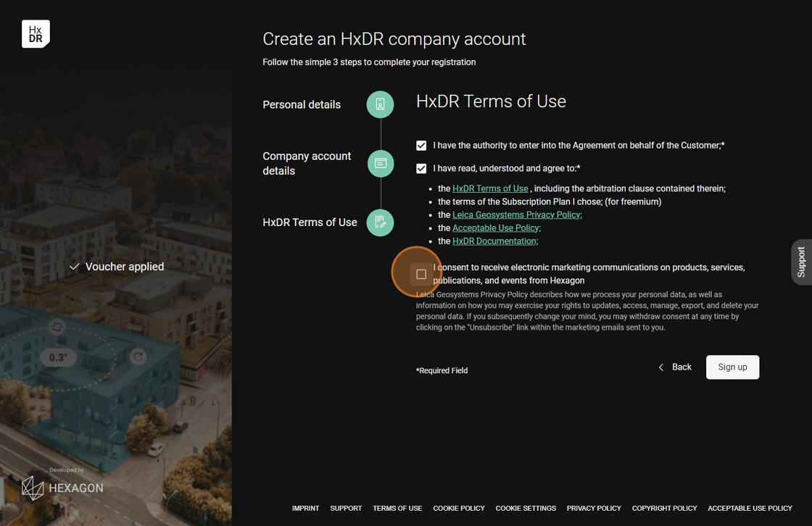Open SUPPORT in the footer

[x=346, y=509]
